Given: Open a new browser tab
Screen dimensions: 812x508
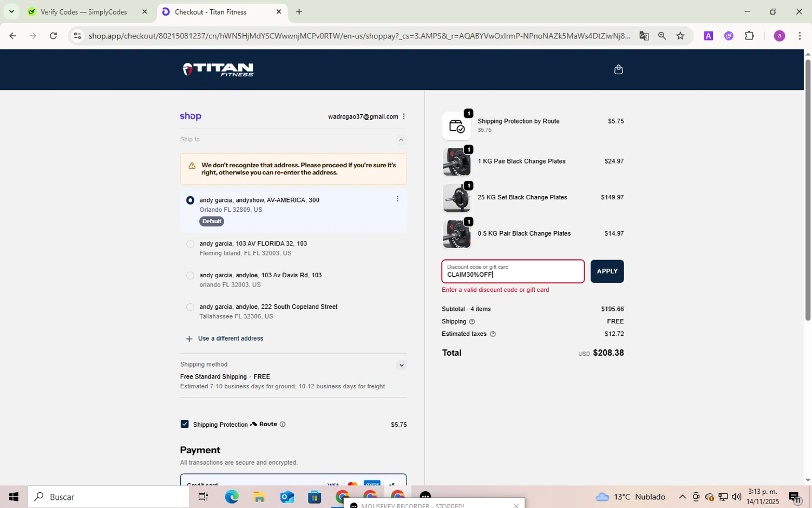Looking at the screenshot, I should point(299,11).
